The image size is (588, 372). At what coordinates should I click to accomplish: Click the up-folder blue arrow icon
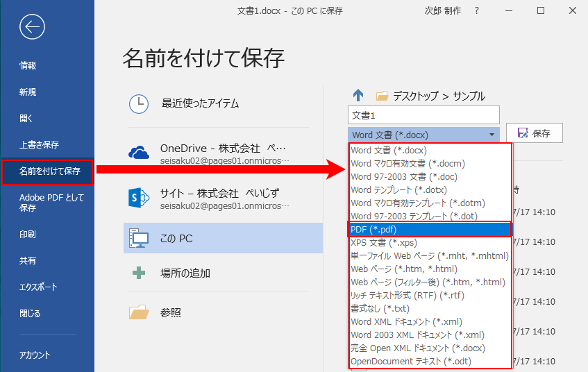point(358,96)
